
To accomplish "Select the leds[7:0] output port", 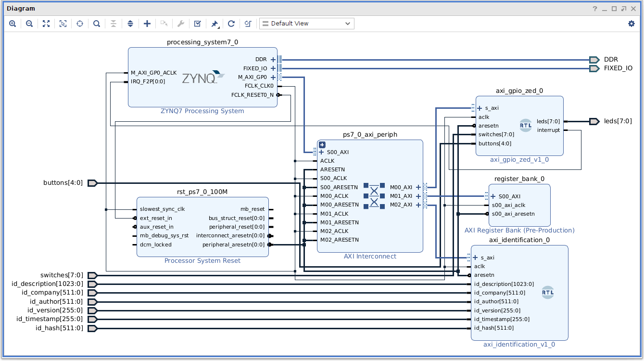I will tap(594, 121).
